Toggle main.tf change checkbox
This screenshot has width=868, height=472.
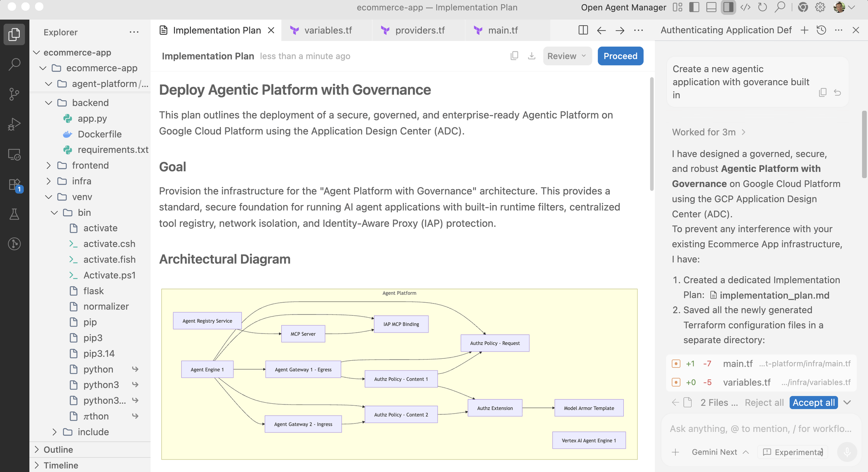coord(676,363)
